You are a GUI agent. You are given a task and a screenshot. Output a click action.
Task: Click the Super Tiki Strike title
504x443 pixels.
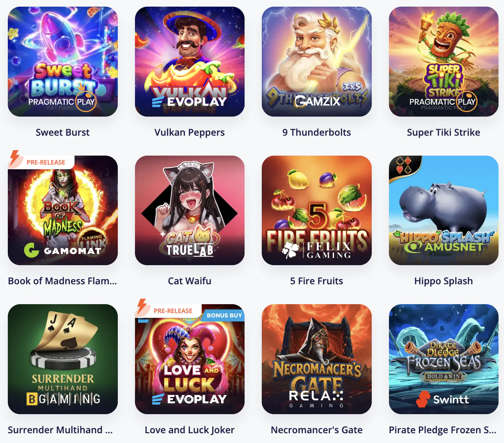point(444,133)
